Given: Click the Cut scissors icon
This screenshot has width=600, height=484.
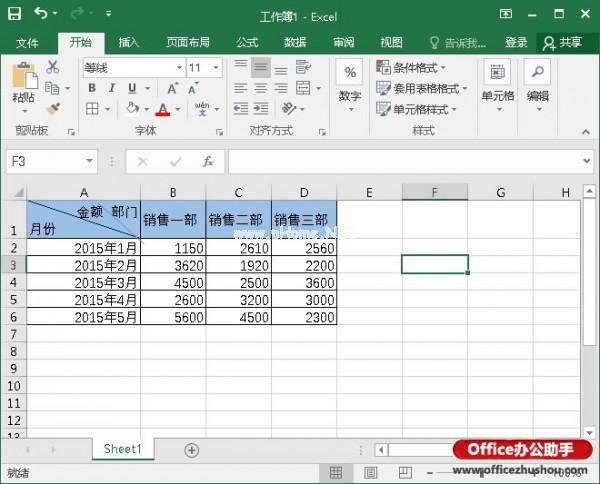Looking at the screenshot, I should coord(53,68).
